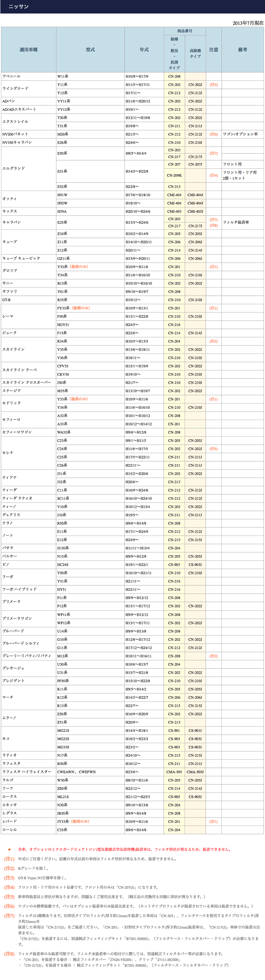This screenshot has width=265, height=980.
Task: Click the ムラーノ vehicle name
Action: [x=9, y=718]
